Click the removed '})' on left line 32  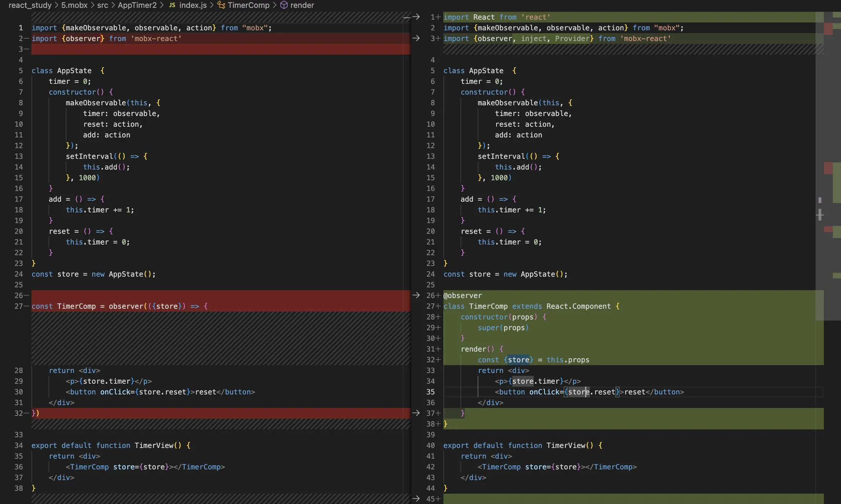click(35, 413)
